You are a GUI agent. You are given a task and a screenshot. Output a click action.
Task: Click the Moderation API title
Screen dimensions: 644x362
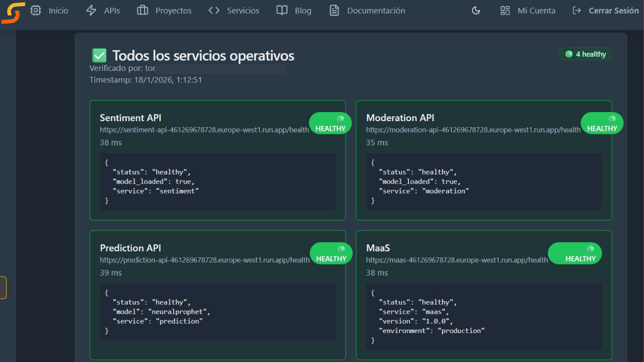pyautogui.click(x=400, y=118)
